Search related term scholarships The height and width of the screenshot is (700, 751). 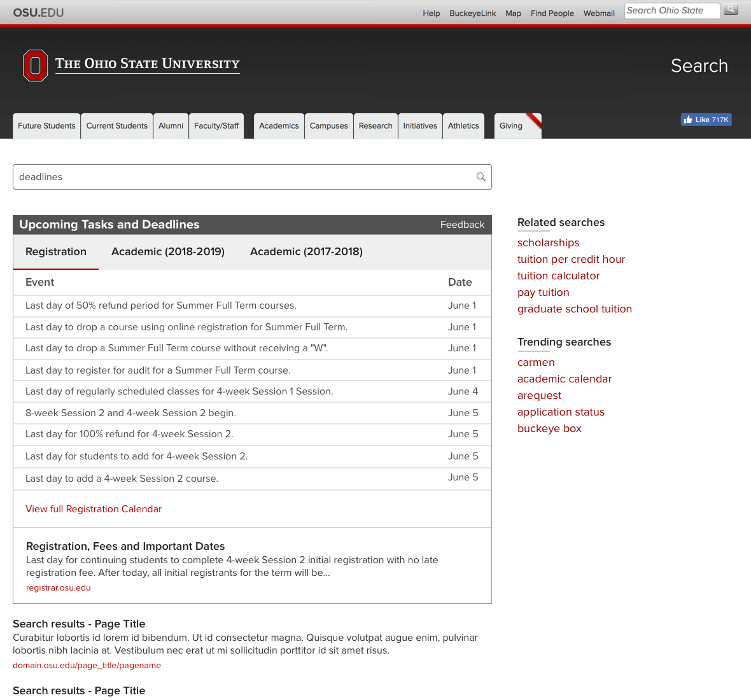(x=549, y=242)
